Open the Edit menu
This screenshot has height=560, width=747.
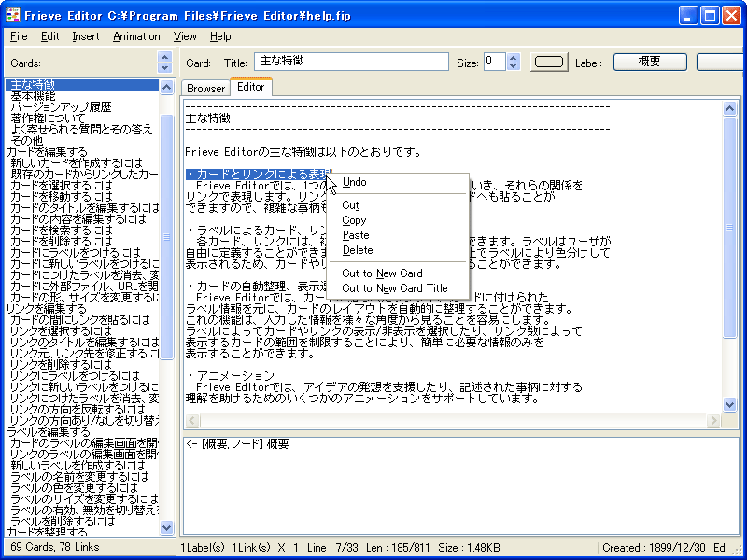(50, 36)
